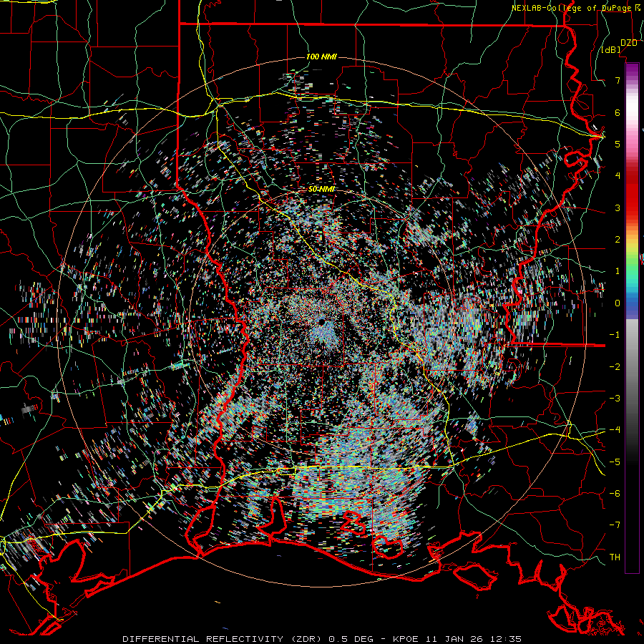
Task: Select the -6 value on the scale
Action: point(615,494)
